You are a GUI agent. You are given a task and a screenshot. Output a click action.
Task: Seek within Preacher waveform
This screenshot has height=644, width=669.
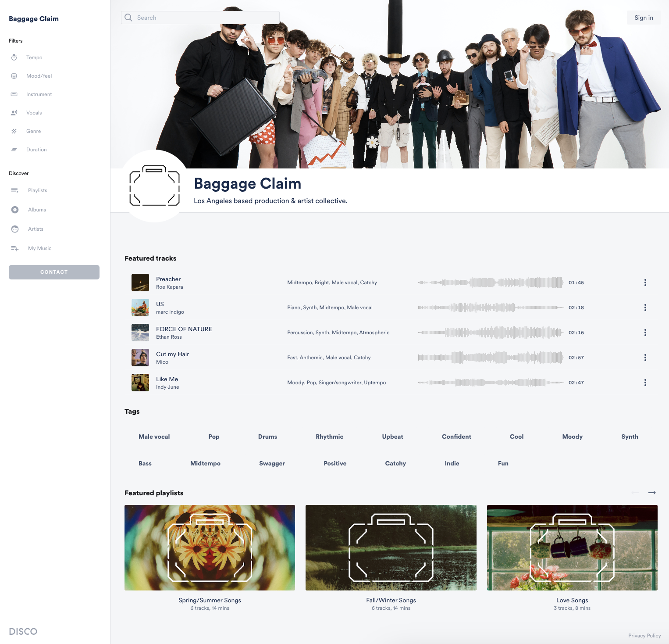point(491,283)
